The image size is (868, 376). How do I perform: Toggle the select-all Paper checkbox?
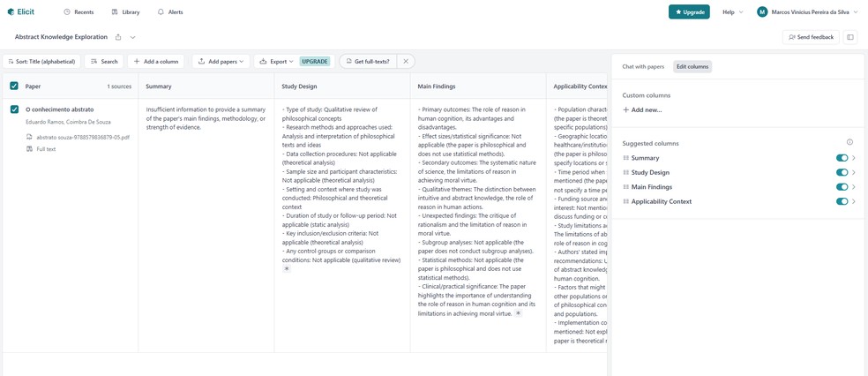click(14, 86)
